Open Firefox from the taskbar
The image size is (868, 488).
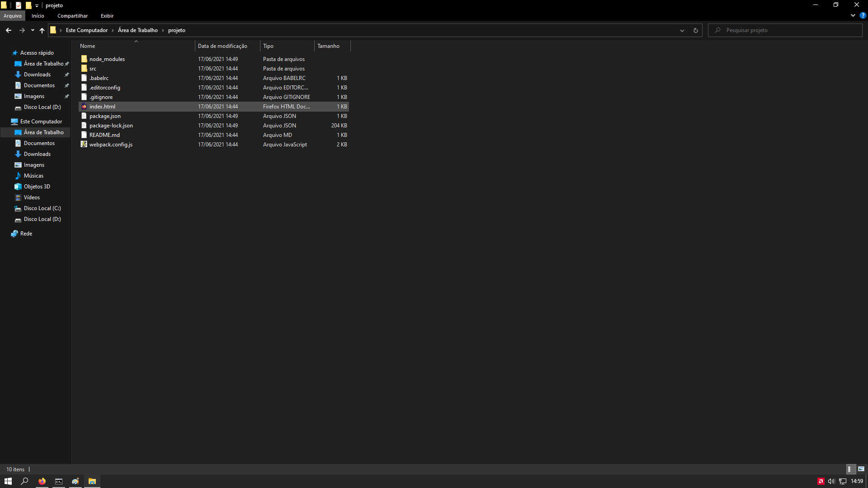pyautogui.click(x=42, y=481)
